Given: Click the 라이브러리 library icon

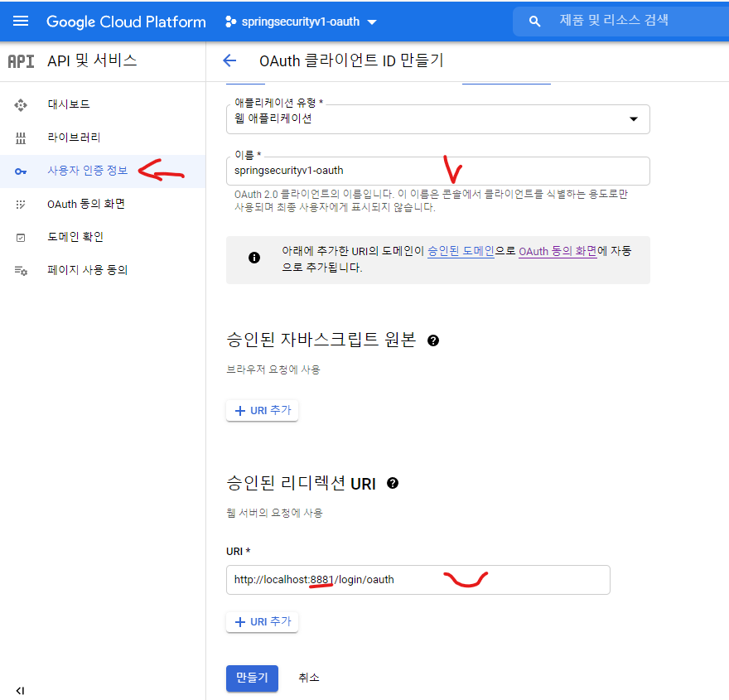Looking at the screenshot, I should (21, 138).
